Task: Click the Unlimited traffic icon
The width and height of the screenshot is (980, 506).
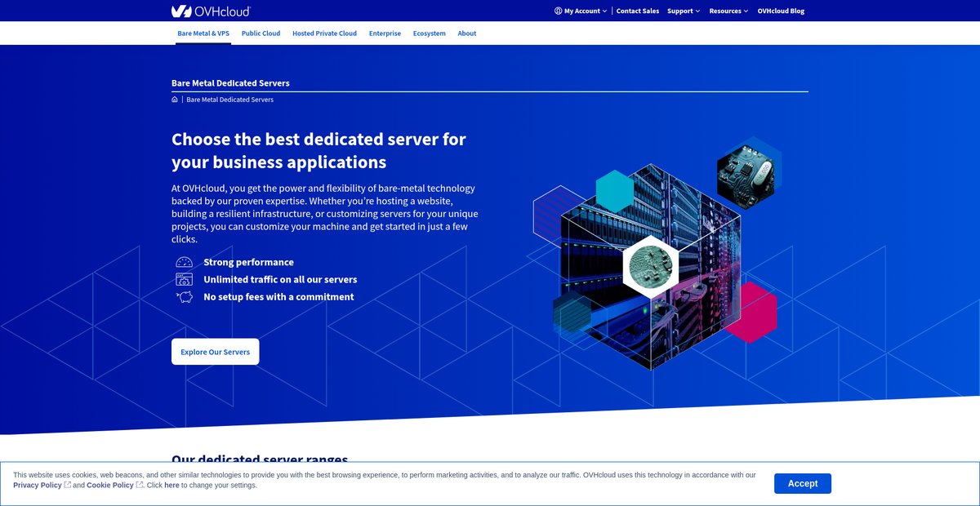Action: point(184,279)
